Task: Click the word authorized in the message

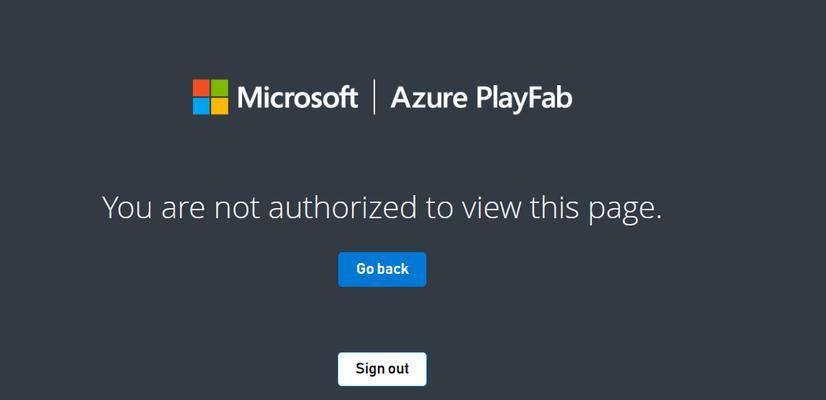Action: tap(342, 207)
